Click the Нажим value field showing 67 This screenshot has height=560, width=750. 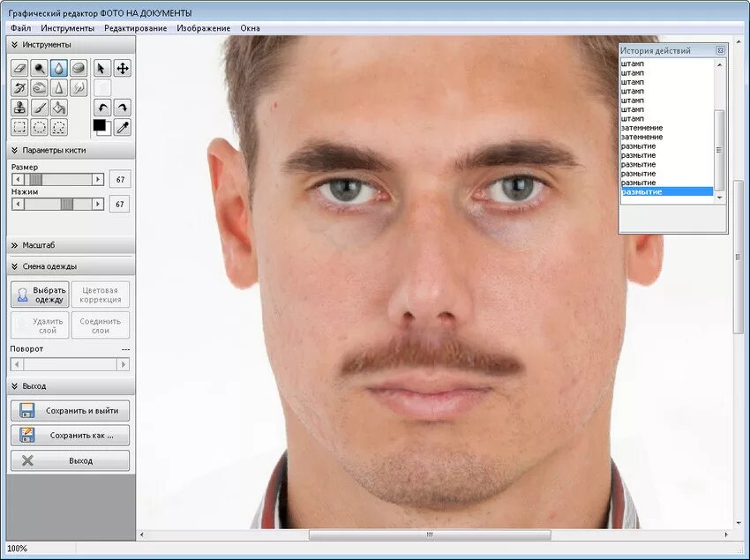pyautogui.click(x=120, y=205)
